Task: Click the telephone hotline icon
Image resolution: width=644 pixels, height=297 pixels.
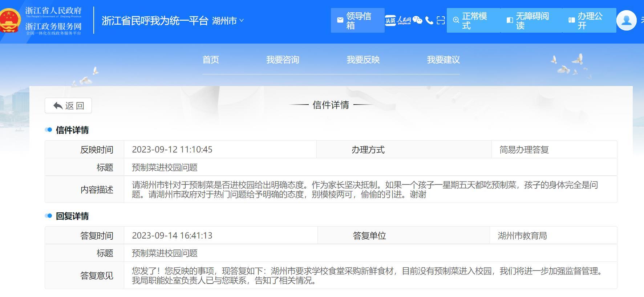Action: pos(429,20)
